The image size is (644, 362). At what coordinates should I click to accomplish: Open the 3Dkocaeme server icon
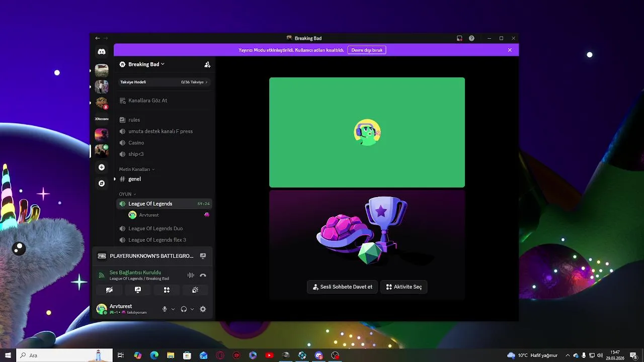(102, 119)
